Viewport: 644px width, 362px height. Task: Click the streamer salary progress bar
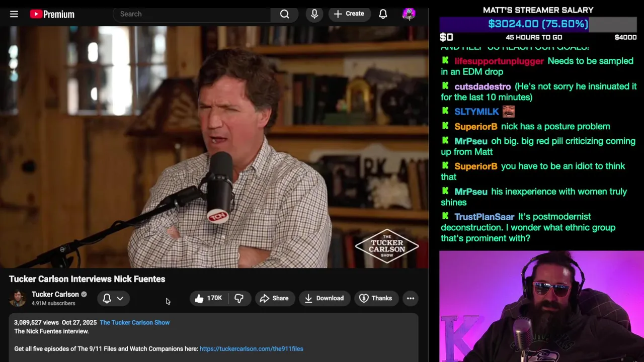(538, 24)
